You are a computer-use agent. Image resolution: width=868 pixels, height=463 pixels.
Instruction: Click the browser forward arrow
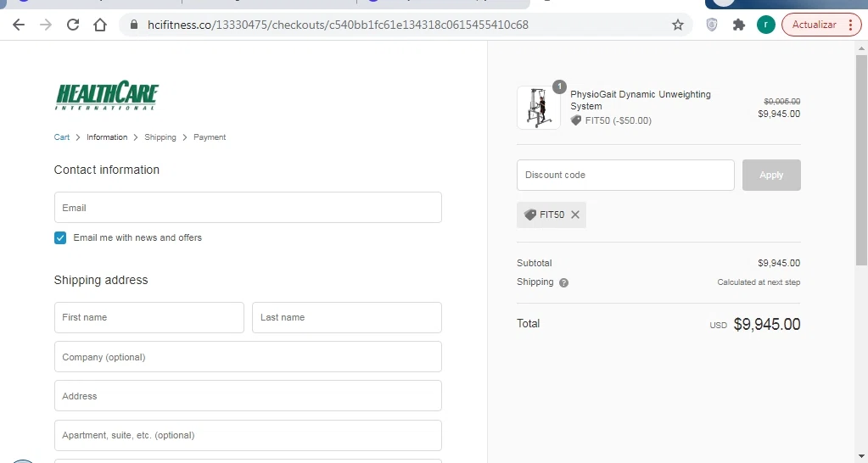coord(45,25)
